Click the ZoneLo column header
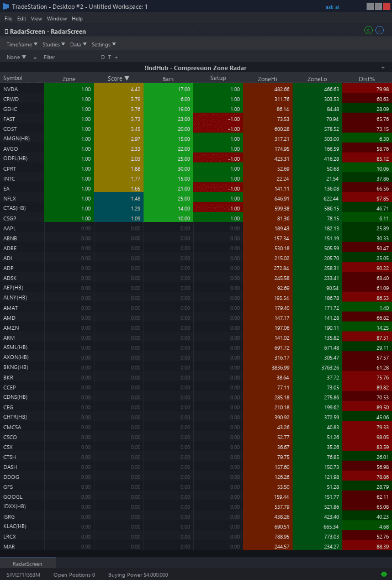 point(317,79)
